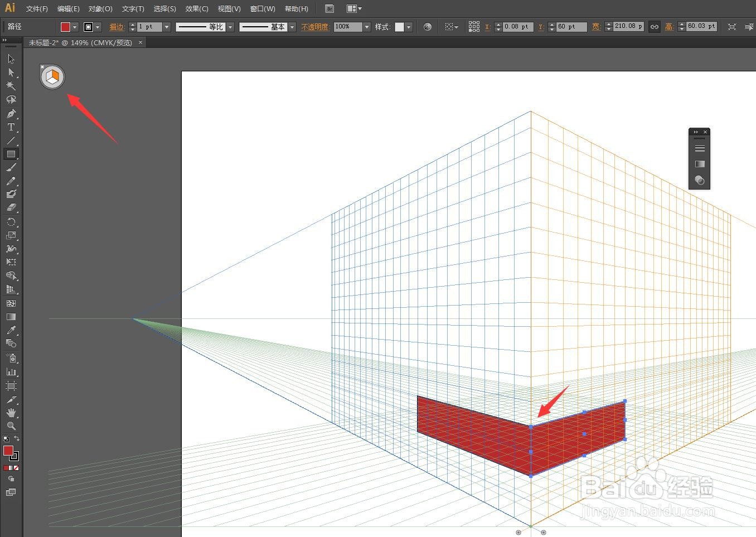Click the reference point locator grid
The height and width of the screenshot is (537, 756).
(x=474, y=27)
